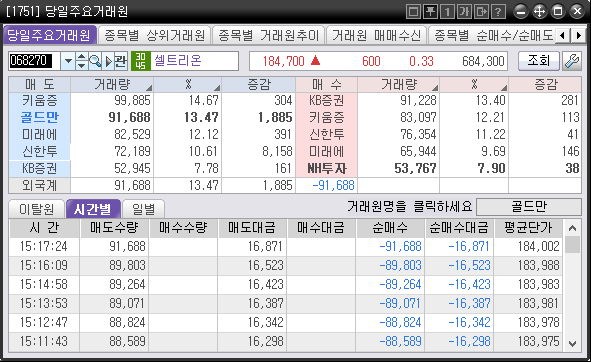Click the sell-side 증감 column header

259,84
